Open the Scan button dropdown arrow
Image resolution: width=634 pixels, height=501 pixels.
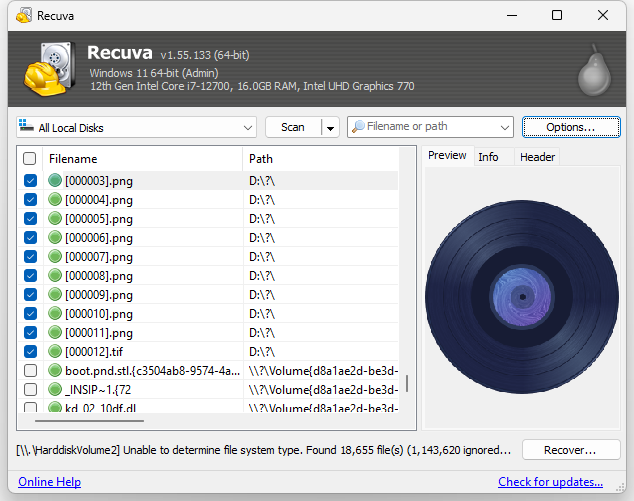click(330, 128)
